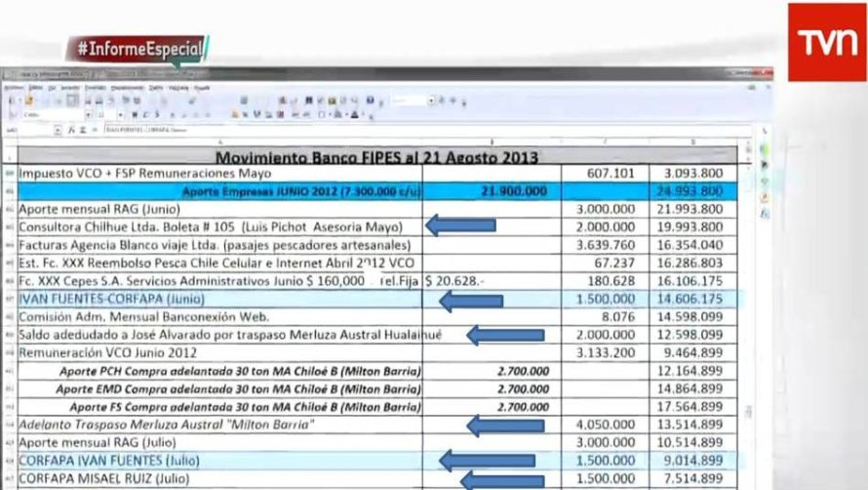This screenshot has width=868, height=490.
Task: Select cell 'Aporte PCH Compra adelantada 30 ton'
Action: [x=219, y=371]
